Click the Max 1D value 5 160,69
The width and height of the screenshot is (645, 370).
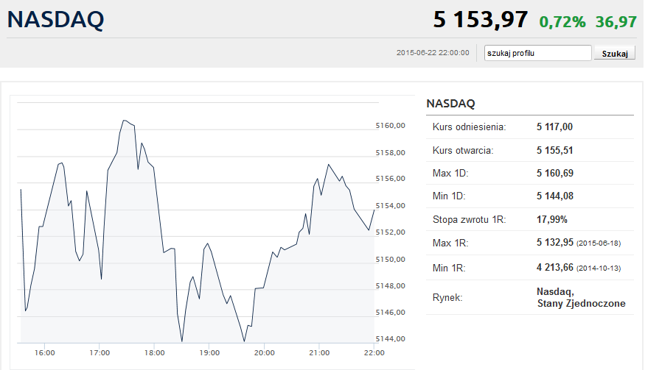555,173
